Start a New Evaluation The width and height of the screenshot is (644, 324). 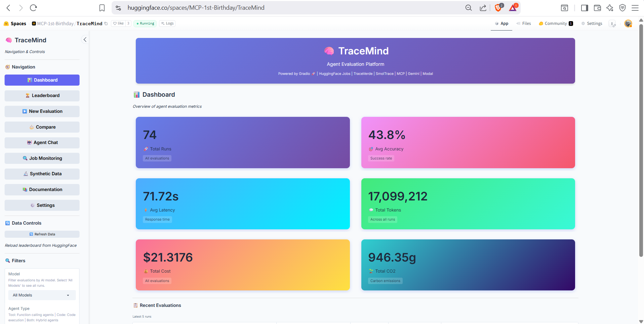coord(42,111)
